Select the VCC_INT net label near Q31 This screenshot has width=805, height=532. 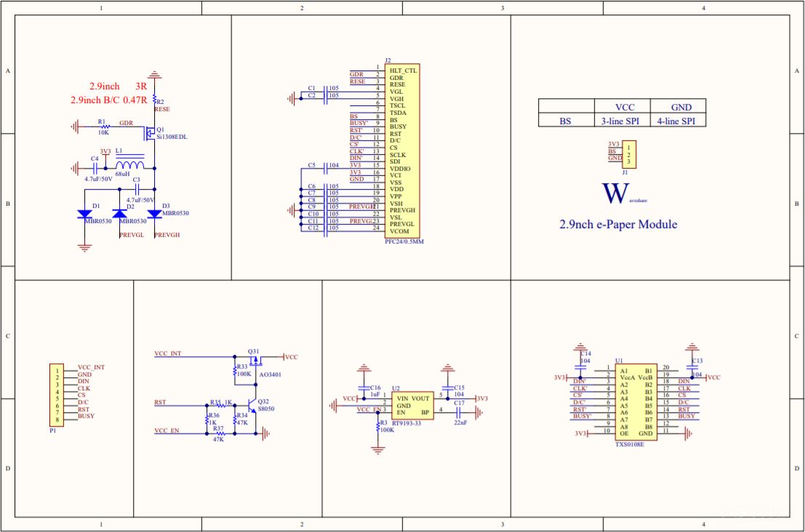pos(168,353)
